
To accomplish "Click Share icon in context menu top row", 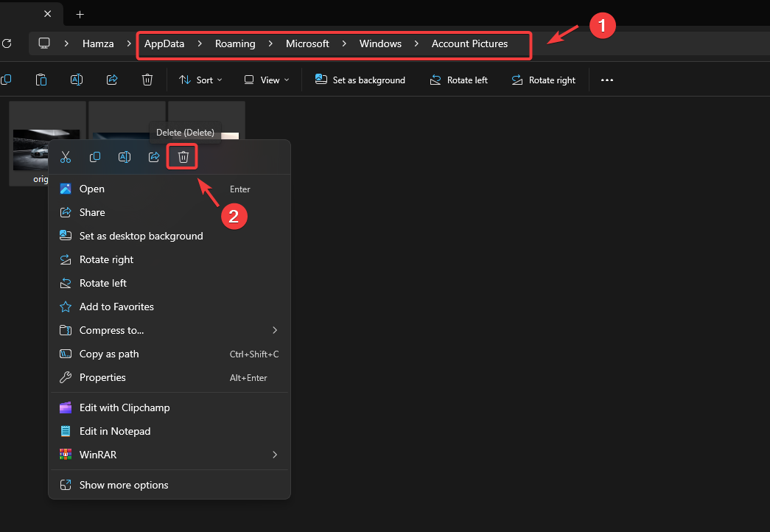I will click(154, 157).
